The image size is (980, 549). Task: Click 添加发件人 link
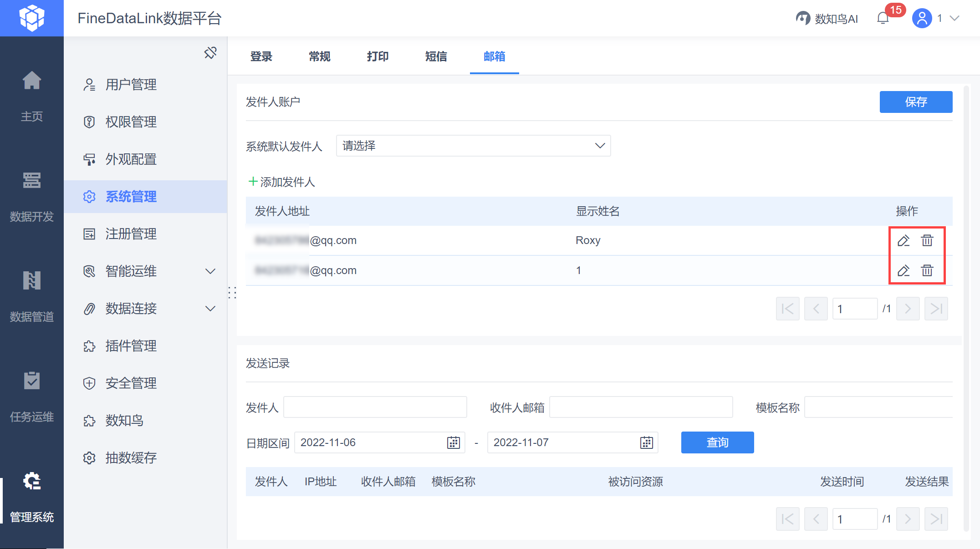pos(282,182)
